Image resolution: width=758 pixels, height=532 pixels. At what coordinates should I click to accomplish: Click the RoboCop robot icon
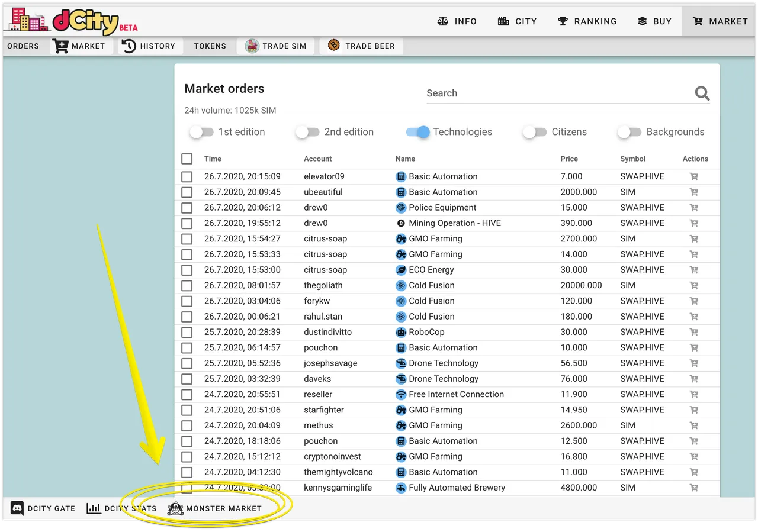[x=401, y=332]
